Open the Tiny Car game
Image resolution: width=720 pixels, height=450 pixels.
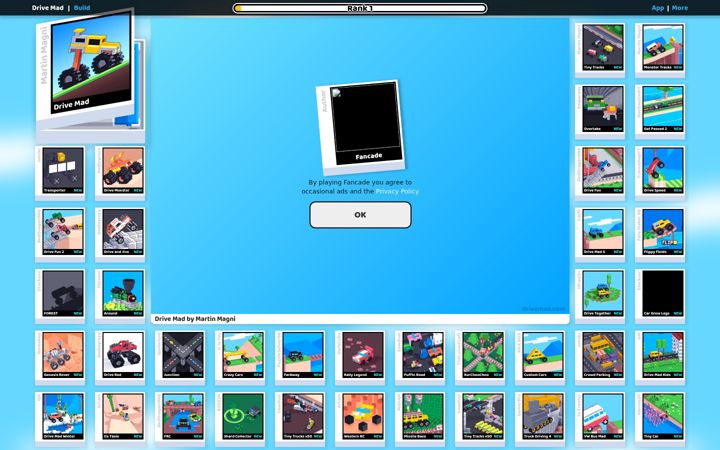point(660,419)
